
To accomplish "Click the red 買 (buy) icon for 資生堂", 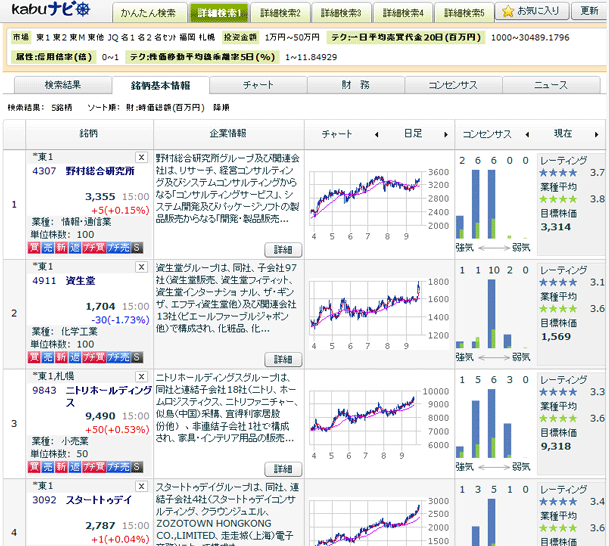I will coord(34,357).
